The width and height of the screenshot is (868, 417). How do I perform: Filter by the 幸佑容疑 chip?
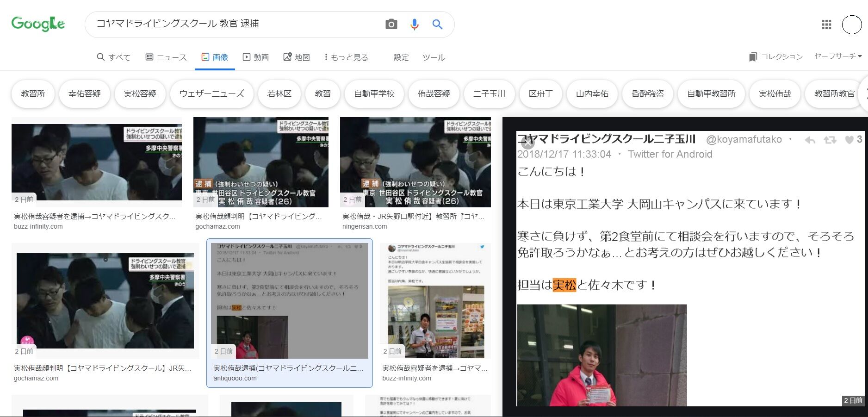point(84,94)
